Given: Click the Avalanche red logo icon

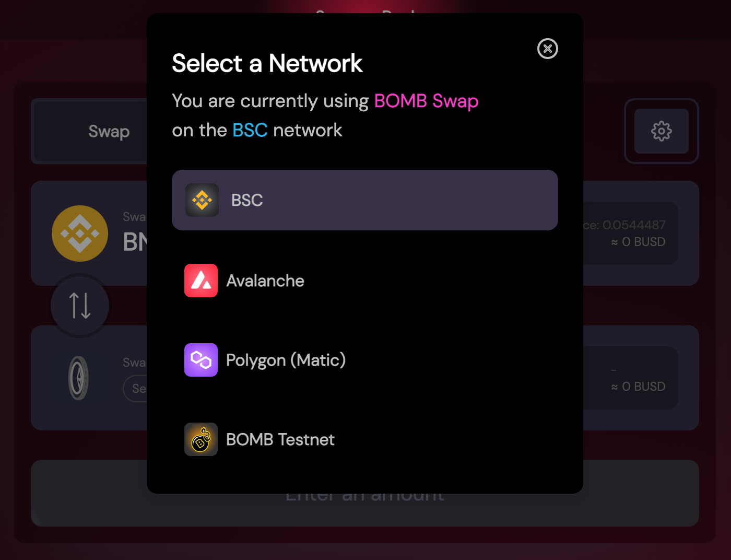Looking at the screenshot, I should pyautogui.click(x=201, y=281).
